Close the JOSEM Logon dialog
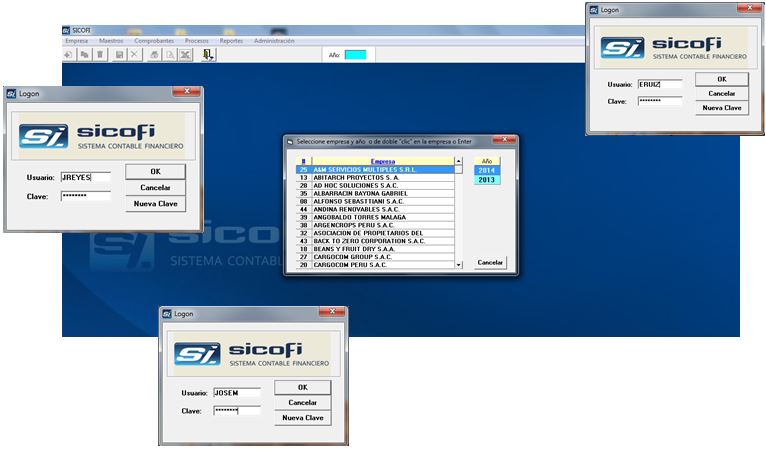The width and height of the screenshot is (766, 449). point(332,311)
